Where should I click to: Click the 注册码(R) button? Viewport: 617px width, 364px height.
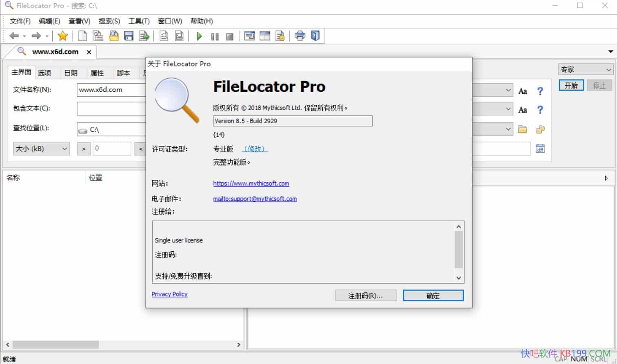click(366, 295)
